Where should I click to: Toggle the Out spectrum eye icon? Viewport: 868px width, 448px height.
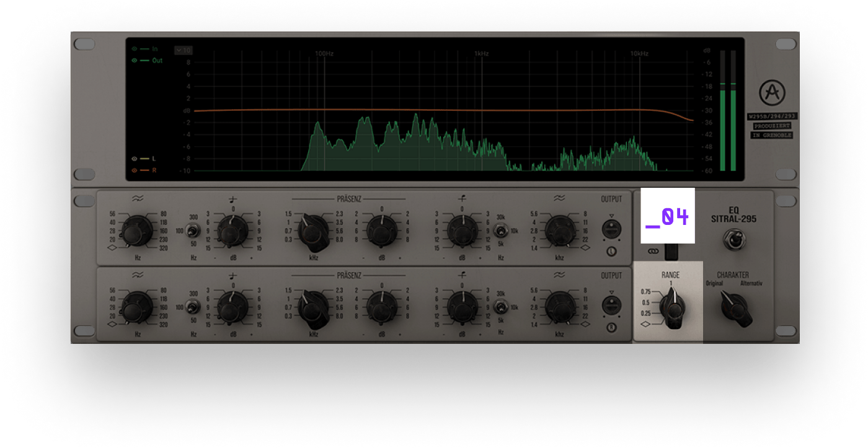134,61
